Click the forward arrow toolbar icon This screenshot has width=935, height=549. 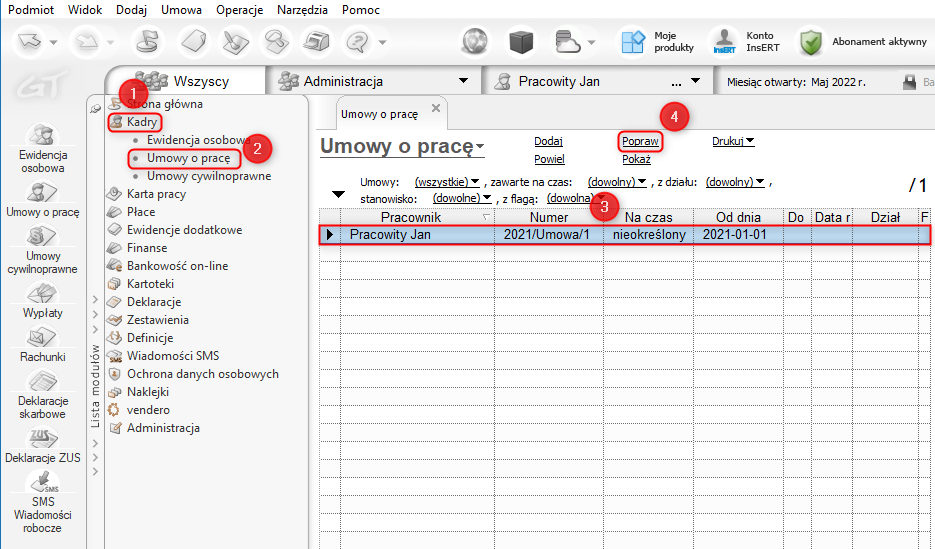pyautogui.click(x=86, y=42)
